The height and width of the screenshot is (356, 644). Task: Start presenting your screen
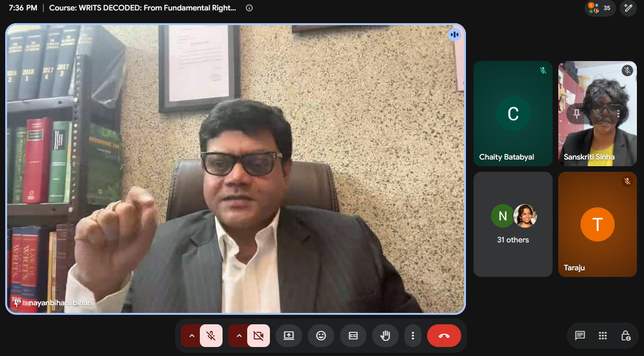[x=289, y=336]
